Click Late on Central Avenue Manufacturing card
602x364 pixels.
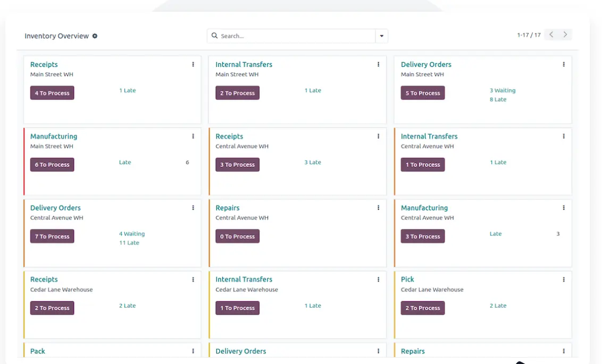[x=496, y=234]
